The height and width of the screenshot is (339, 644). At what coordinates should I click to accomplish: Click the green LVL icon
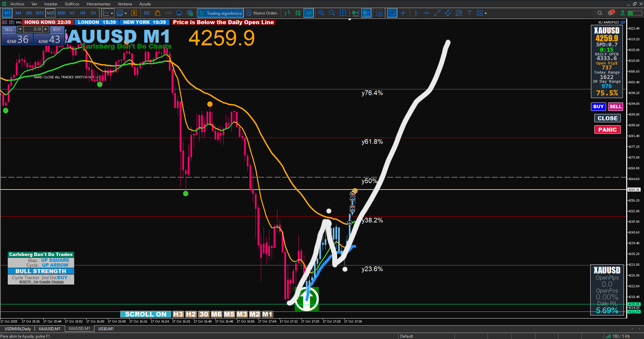click(623, 13)
